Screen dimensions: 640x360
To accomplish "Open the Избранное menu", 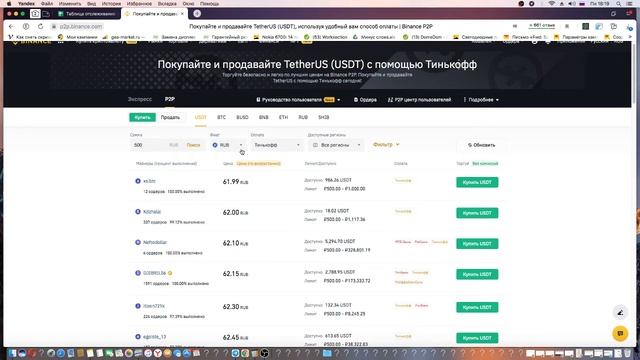I will [x=139, y=3].
